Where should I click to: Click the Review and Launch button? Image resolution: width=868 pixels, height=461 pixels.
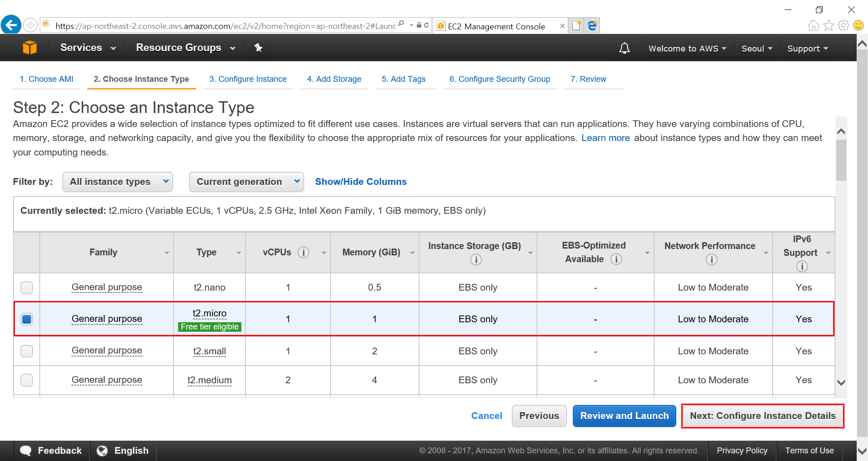click(624, 416)
